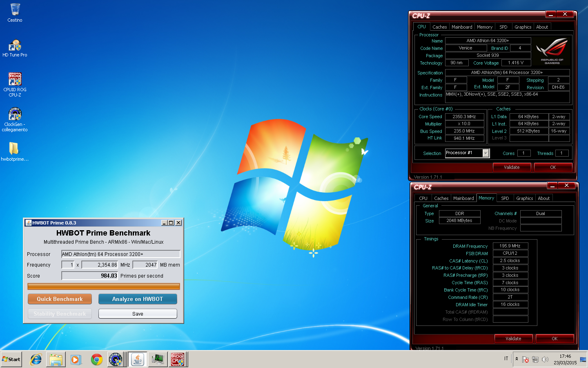Screen dimensions: 588x368
Task: Click OK in the lower CPU-Z window
Action: pos(555,339)
